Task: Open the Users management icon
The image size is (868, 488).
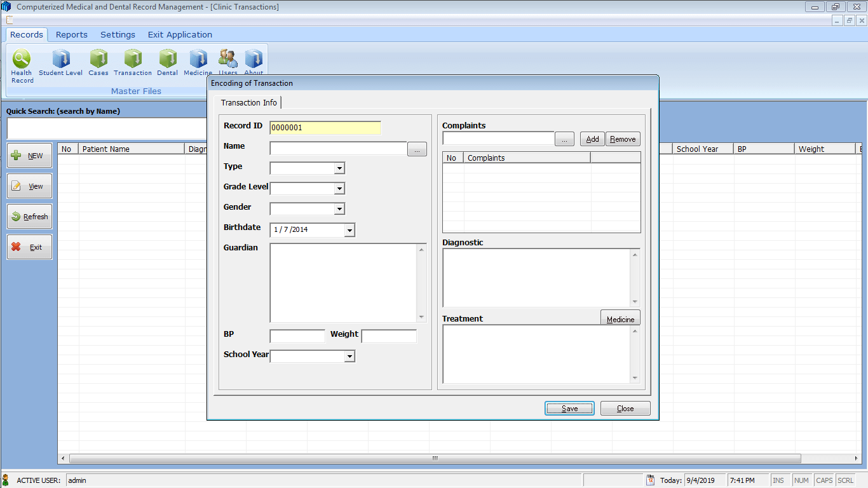Action: (x=227, y=63)
